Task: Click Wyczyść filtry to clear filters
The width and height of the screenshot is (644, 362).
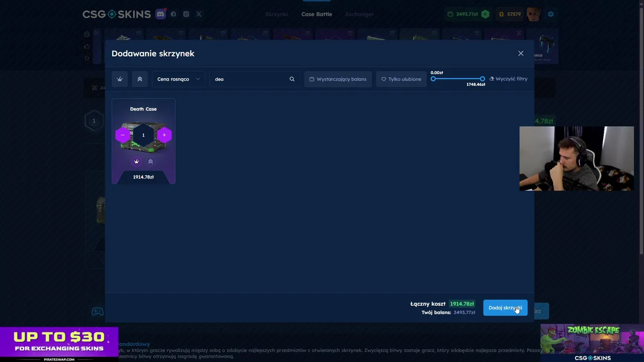Action: (x=508, y=79)
